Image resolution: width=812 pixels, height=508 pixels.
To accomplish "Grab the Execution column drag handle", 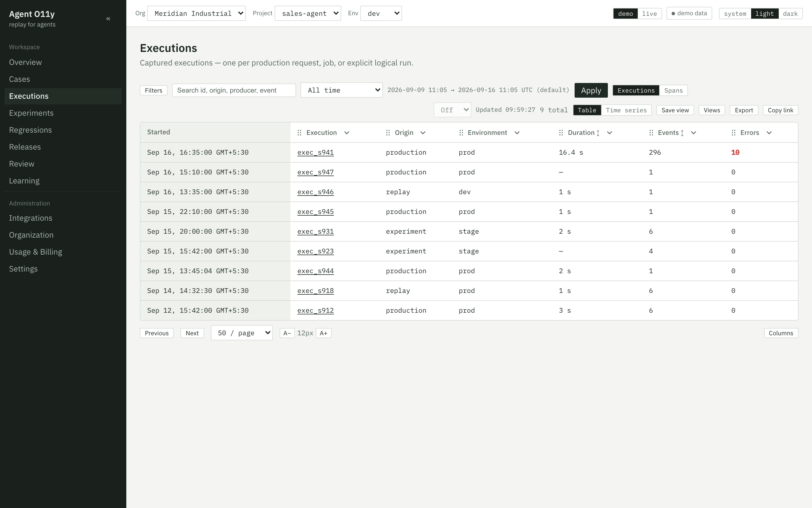I will (299, 133).
